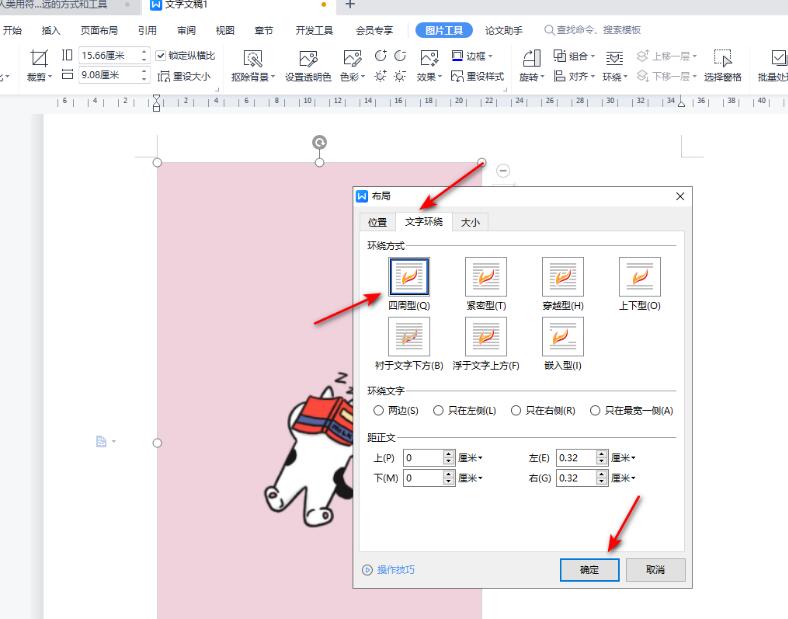Screen dimensions: 788x619
Task: Choose the Inline (嵌入型) wrapping style
Action: 563,337
